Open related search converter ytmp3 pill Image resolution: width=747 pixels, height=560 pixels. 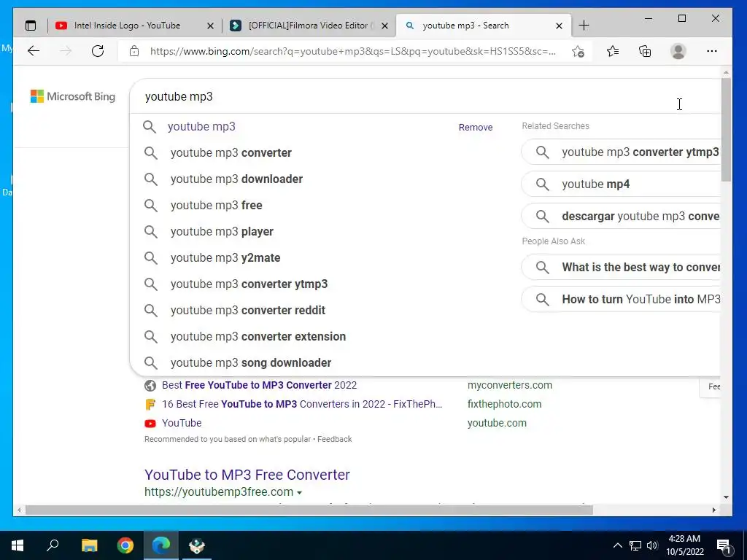point(622,152)
